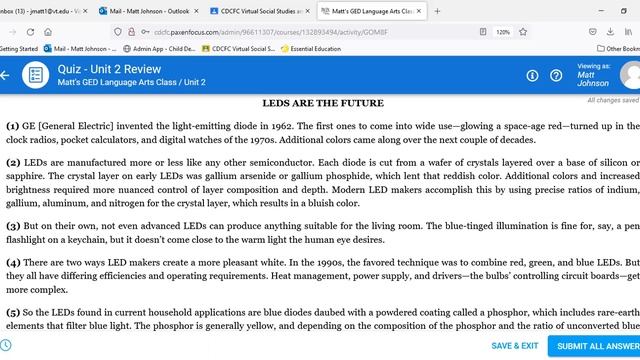This screenshot has width=640, height=360.
Task: Click the paragraph marker (3)
Action: click(x=13, y=226)
